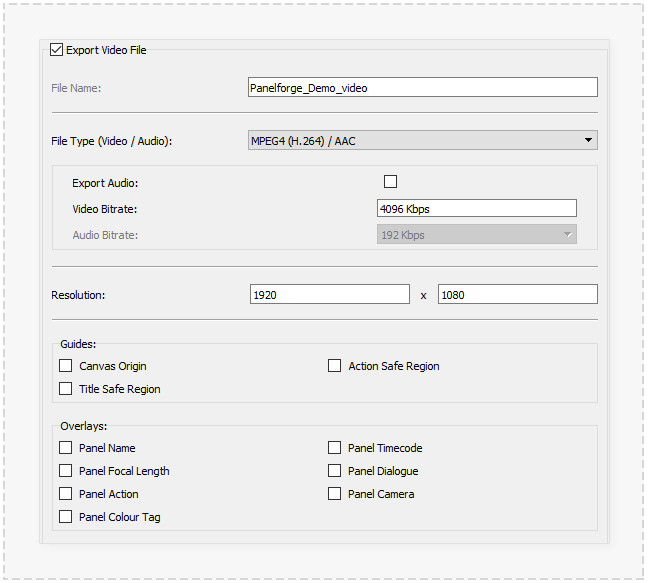Click the File Name input field

tap(422, 88)
